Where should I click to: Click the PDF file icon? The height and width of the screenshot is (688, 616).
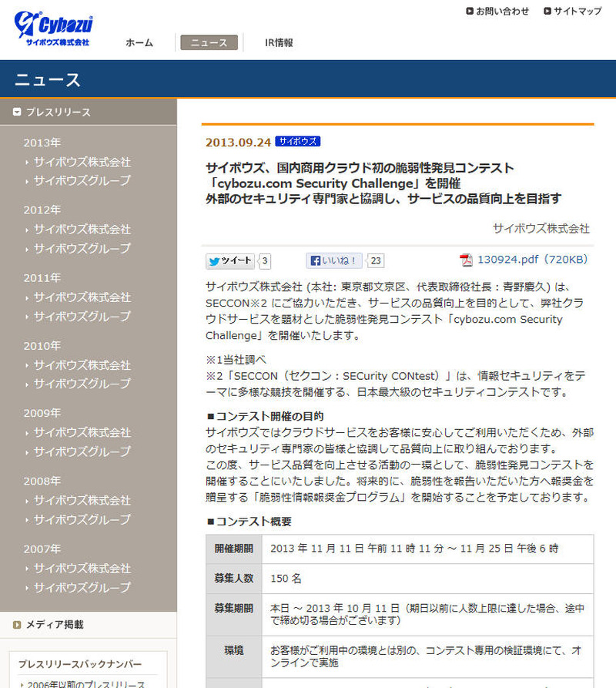point(466,260)
